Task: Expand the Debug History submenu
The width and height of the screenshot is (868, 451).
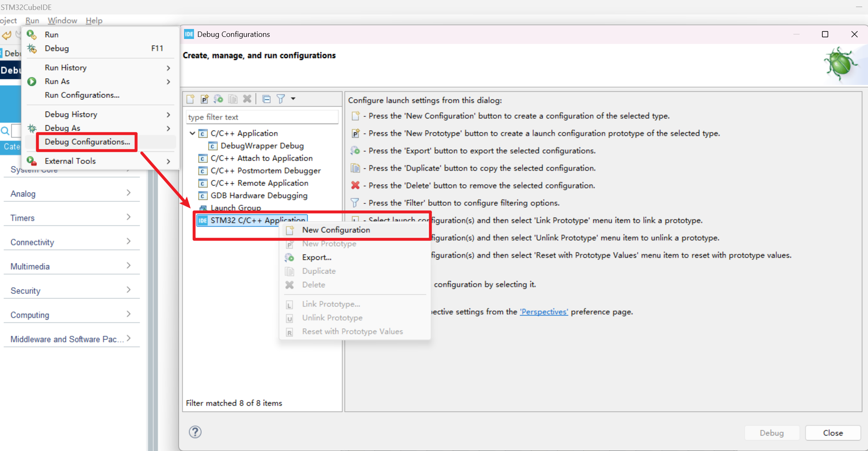Action: point(100,114)
